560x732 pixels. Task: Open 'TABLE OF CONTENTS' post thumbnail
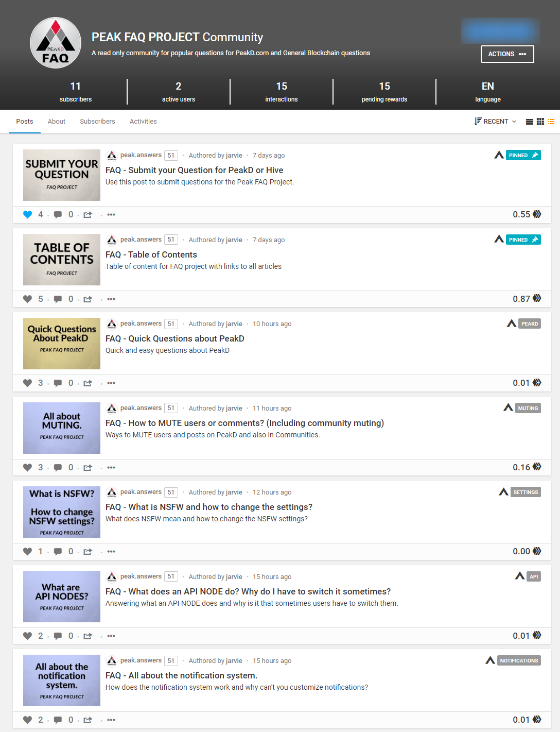click(62, 260)
